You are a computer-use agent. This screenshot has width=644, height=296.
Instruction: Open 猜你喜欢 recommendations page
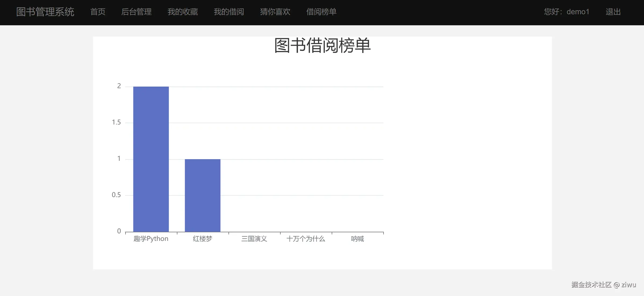pos(275,12)
